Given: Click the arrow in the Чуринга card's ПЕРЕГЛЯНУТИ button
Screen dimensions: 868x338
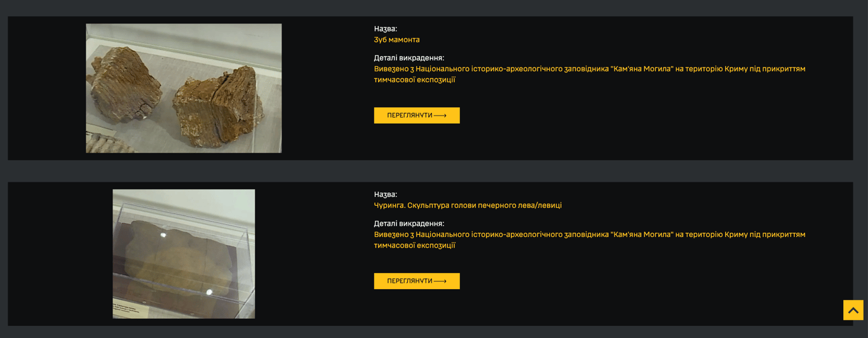Looking at the screenshot, I should tap(440, 281).
